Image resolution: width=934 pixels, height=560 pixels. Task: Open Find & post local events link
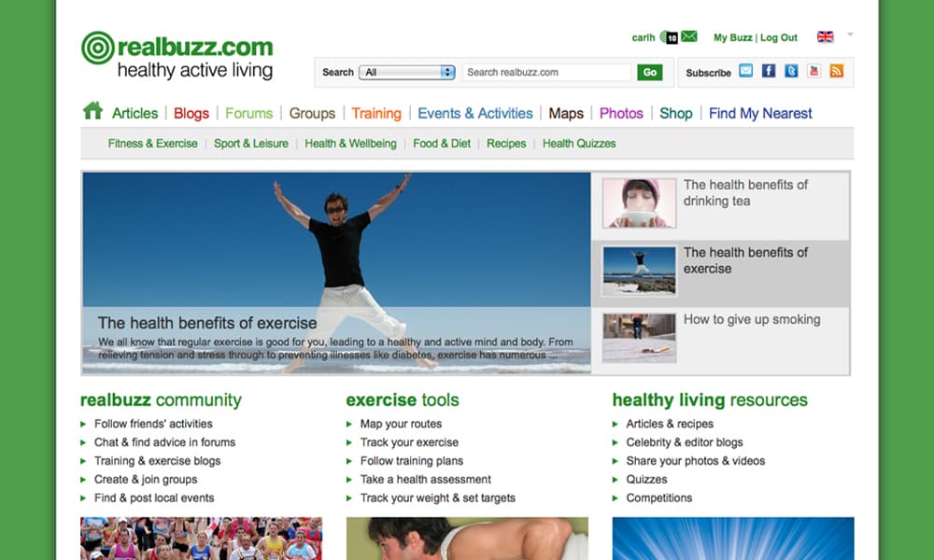pyautogui.click(x=154, y=497)
